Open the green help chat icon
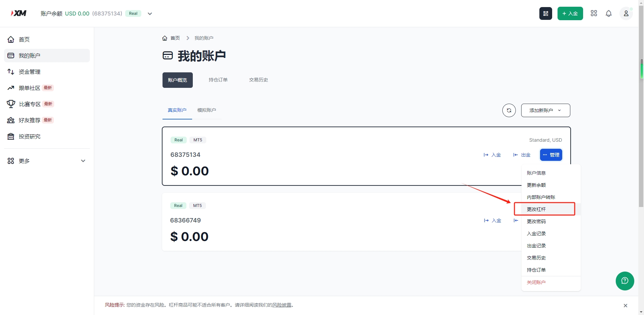The image size is (644, 315). pyautogui.click(x=625, y=281)
